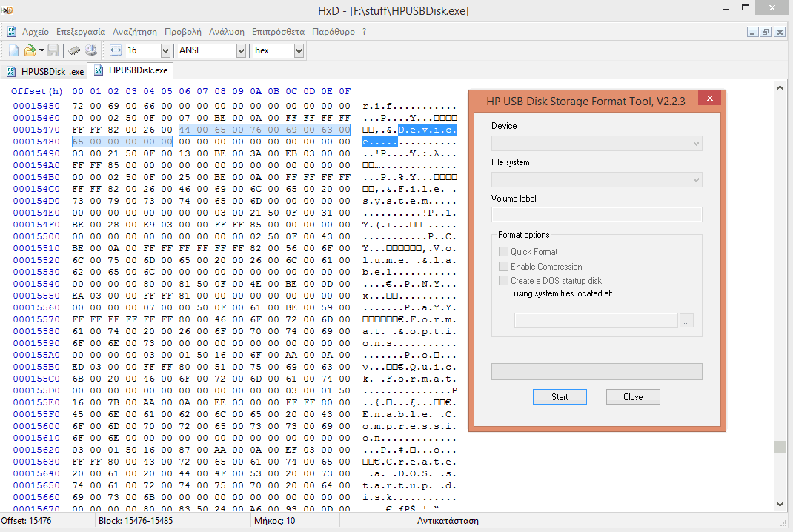Screen dimensions: 793x532
Task: Click the Close button in format tool
Action: pos(633,397)
